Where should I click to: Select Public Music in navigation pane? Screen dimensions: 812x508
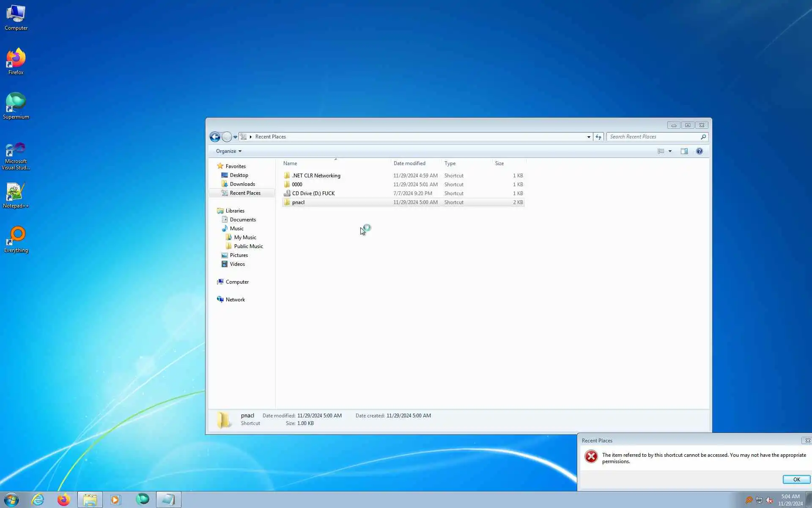248,246
